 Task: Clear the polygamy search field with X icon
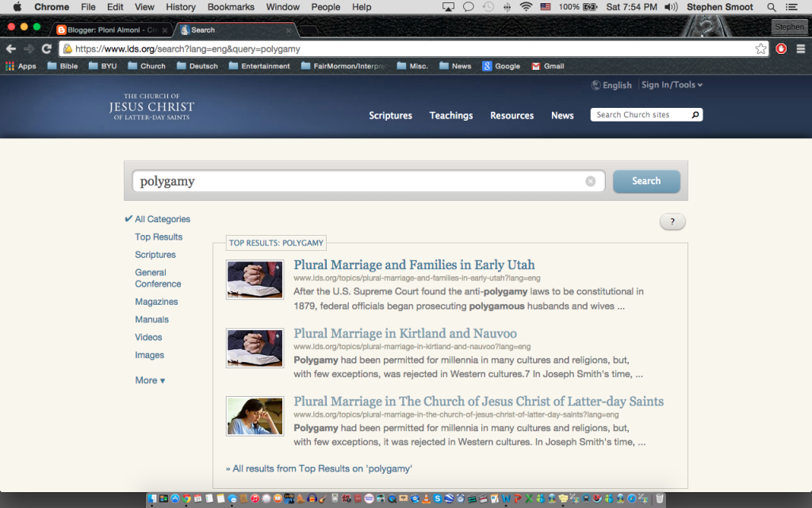[590, 181]
